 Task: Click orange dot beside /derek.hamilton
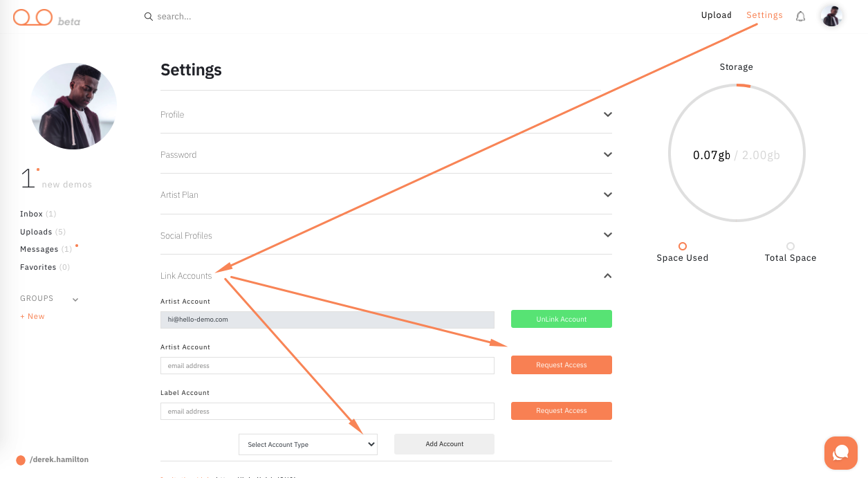coord(21,460)
